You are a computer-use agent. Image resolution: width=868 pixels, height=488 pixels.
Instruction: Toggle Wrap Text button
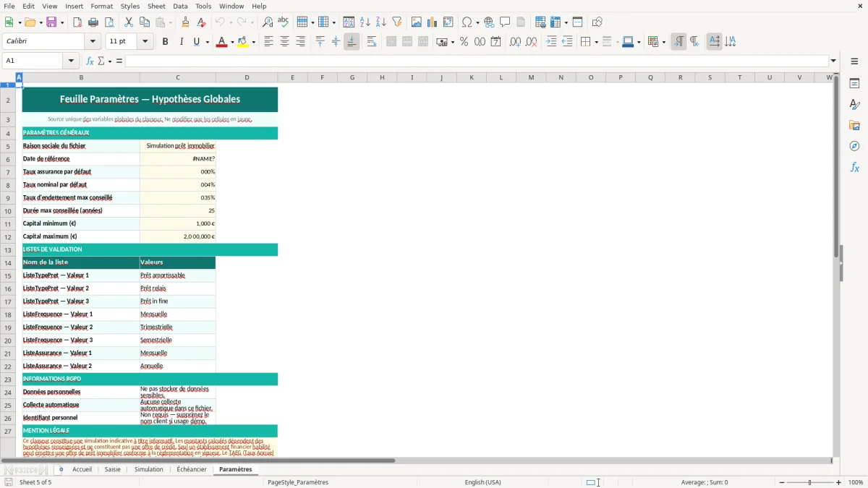click(x=372, y=42)
